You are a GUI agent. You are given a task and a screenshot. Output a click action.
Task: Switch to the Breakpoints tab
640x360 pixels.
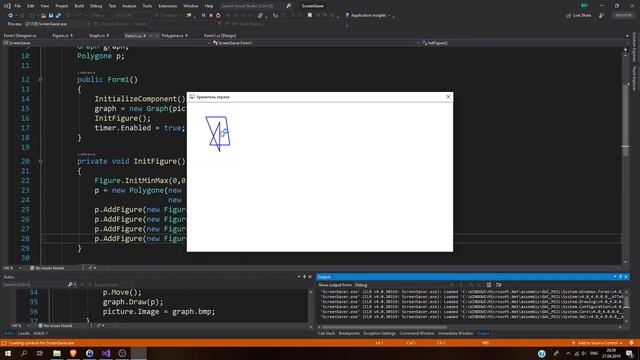tap(349, 333)
